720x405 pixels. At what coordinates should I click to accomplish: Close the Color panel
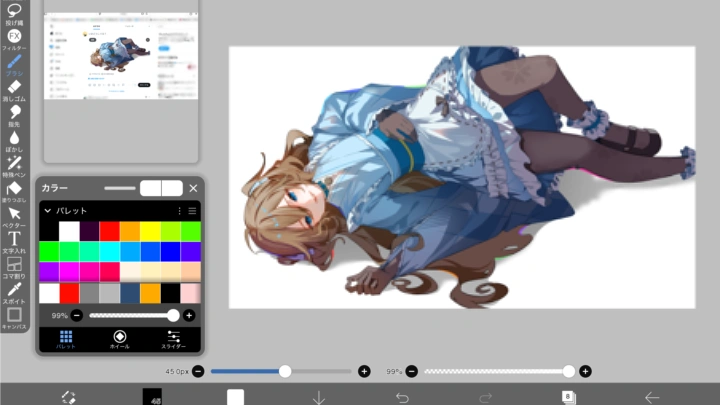pos(193,188)
